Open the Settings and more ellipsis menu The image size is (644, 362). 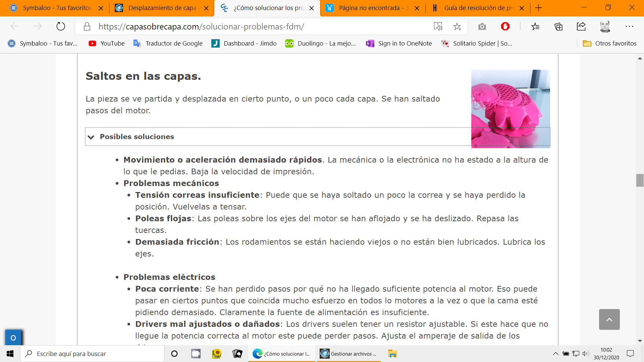629,26
